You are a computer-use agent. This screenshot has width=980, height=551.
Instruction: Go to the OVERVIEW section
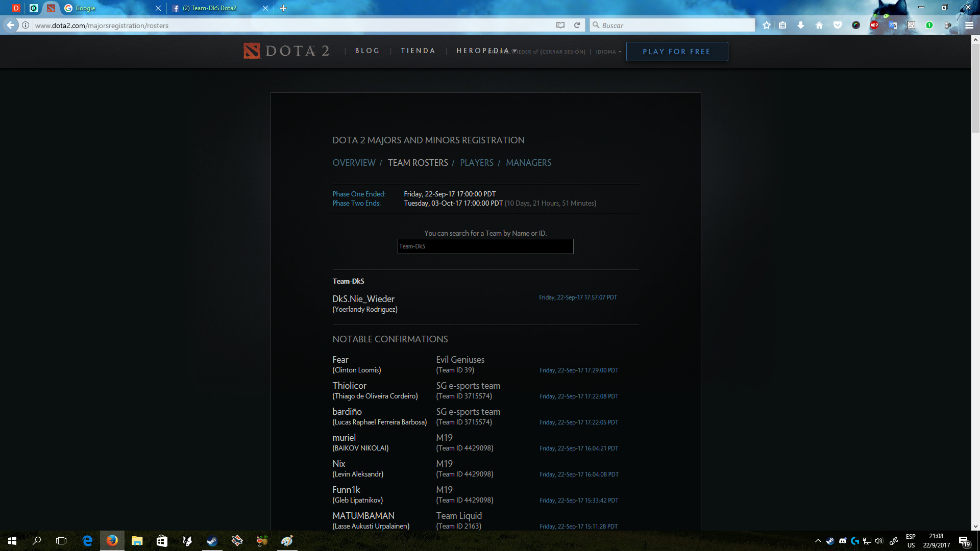click(354, 163)
